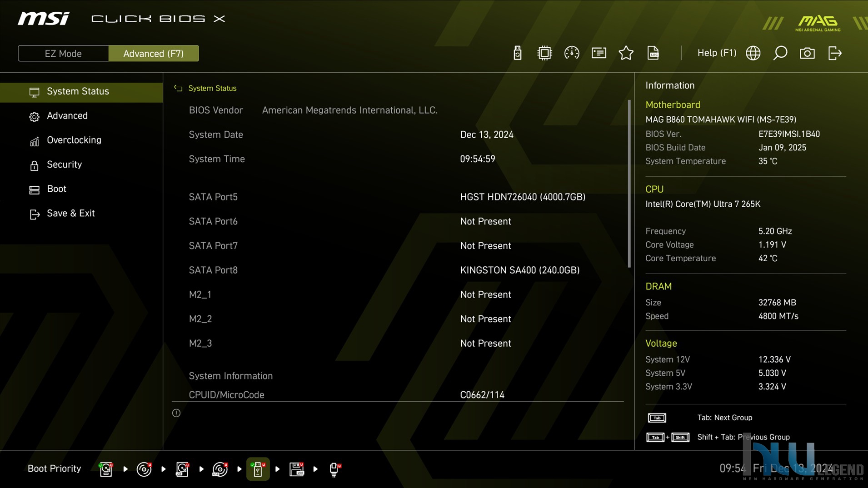Select the SATA Port7 row
This screenshot has width=868, height=488.
coord(398,246)
